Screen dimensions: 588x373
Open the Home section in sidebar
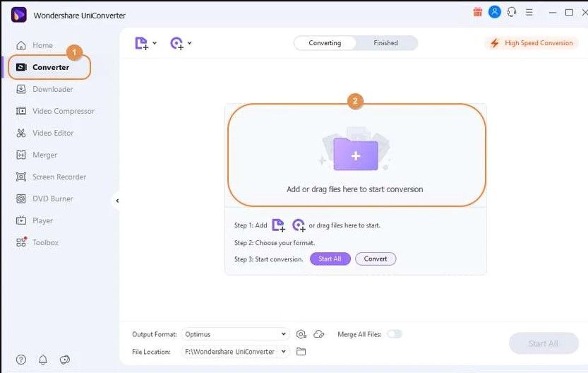coord(35,45)
